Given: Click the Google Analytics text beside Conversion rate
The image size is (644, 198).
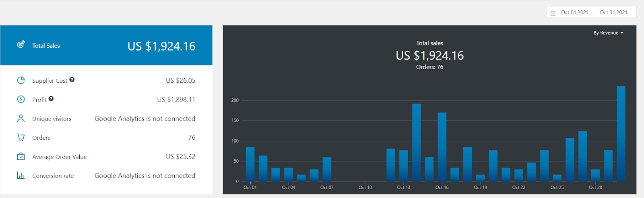Looking at the screenshot, I should 145,176.
